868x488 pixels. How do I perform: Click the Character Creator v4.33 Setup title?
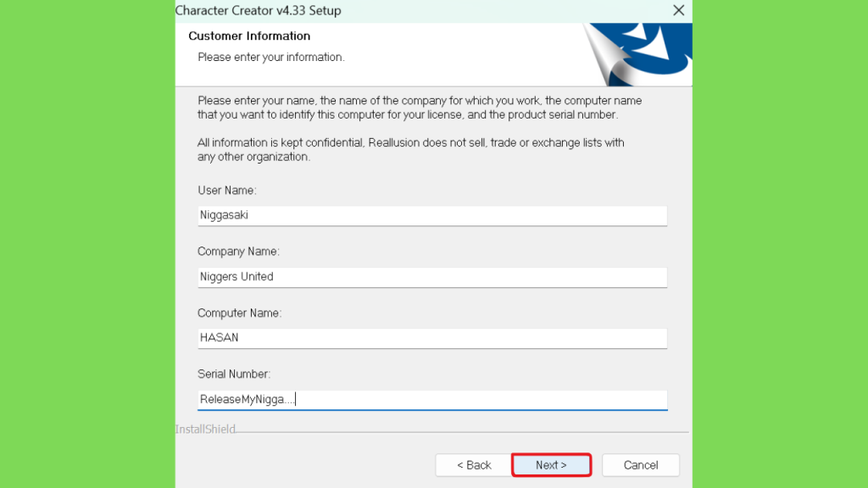click(x=258, y=10)
